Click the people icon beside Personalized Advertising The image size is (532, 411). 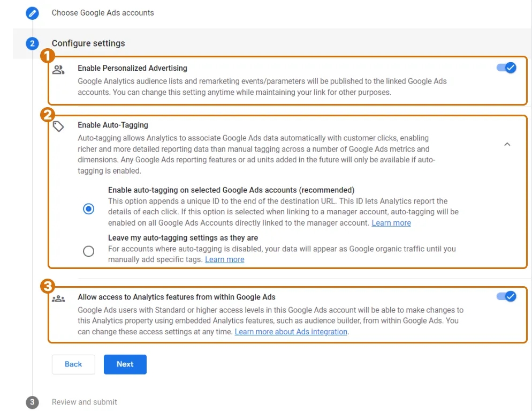coord(58,70)
